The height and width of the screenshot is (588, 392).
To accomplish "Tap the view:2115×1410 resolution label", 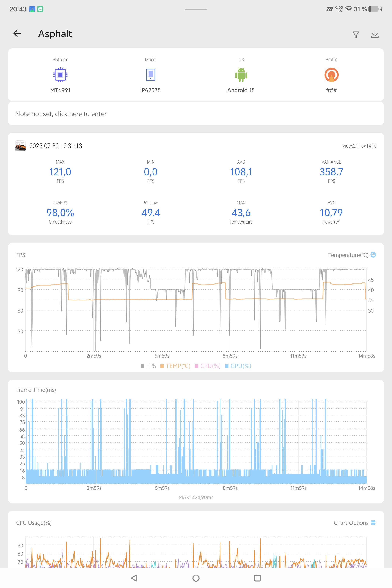I will pyautogui.click(x=360, y=146).
